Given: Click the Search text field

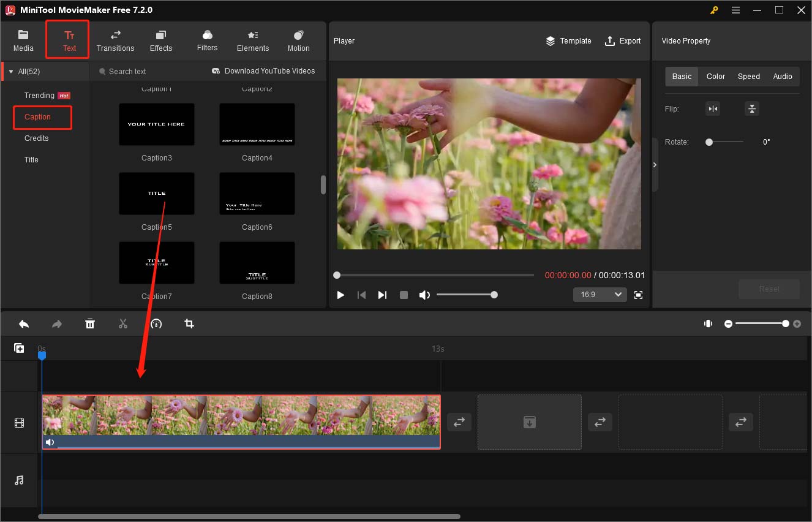Looking at the screenshot, I should pyautogui.click(x=147, y=71).
